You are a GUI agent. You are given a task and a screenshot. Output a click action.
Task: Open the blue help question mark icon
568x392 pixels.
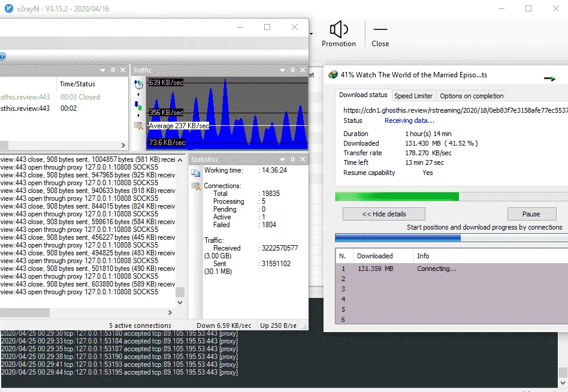pyautogui.click(x=2, y=56)
